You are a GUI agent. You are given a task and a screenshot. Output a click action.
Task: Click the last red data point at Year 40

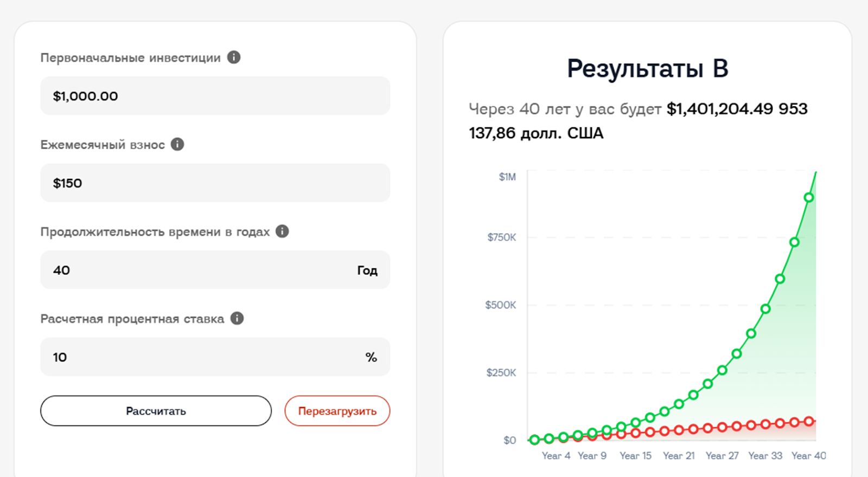[809, 421]
